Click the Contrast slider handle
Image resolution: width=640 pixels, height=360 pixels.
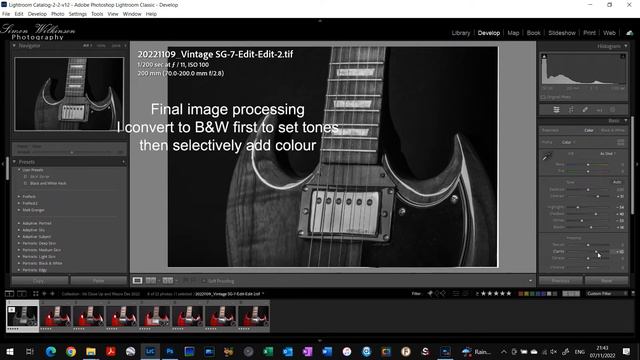[598, 196]
